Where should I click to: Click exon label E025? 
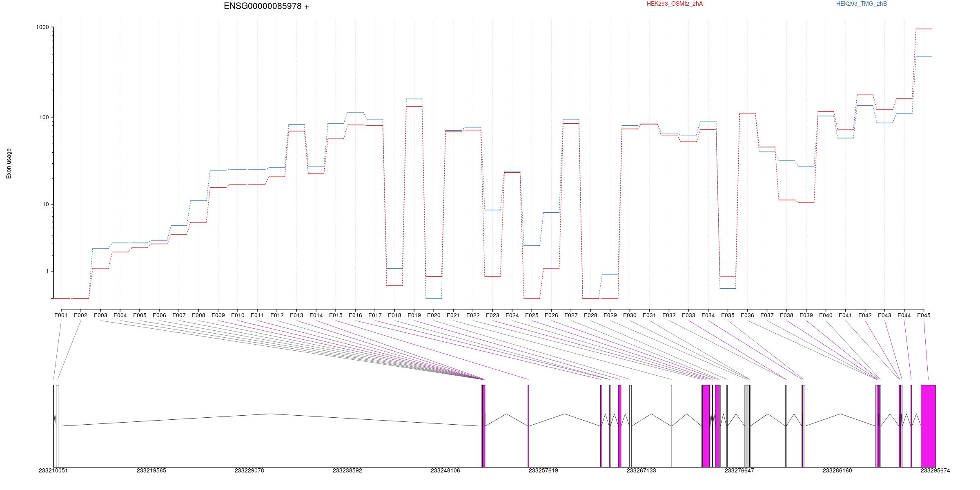point(532,315)
